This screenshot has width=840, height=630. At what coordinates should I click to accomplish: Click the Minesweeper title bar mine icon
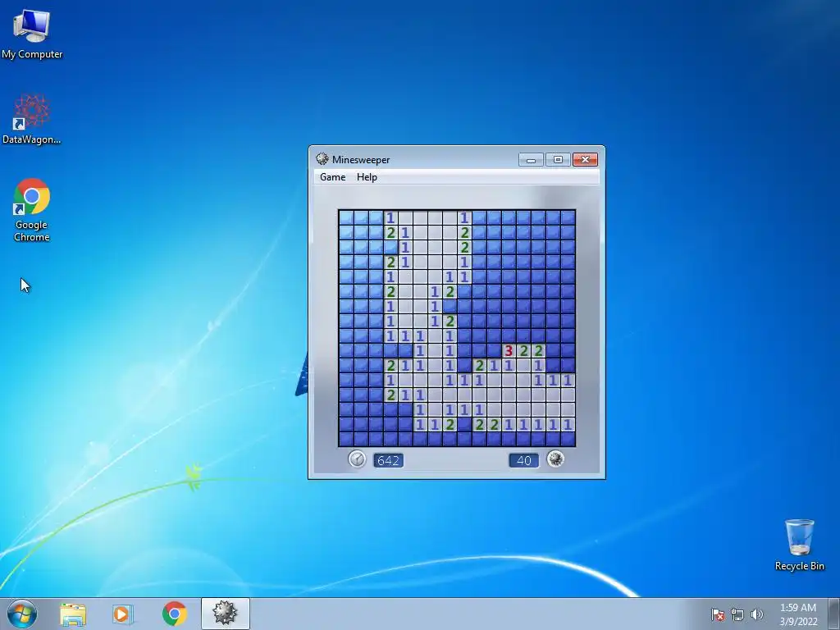coord(322,159)
